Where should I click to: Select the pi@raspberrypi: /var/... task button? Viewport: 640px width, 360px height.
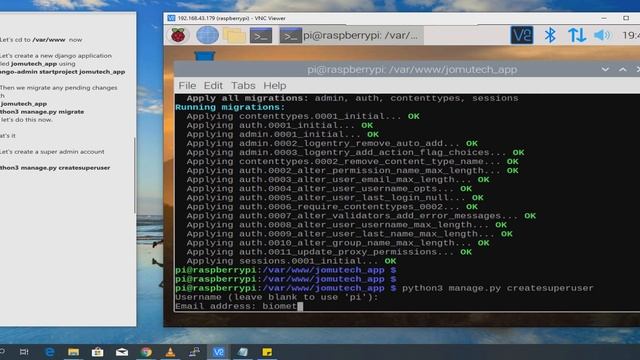[x=351, y=36]
